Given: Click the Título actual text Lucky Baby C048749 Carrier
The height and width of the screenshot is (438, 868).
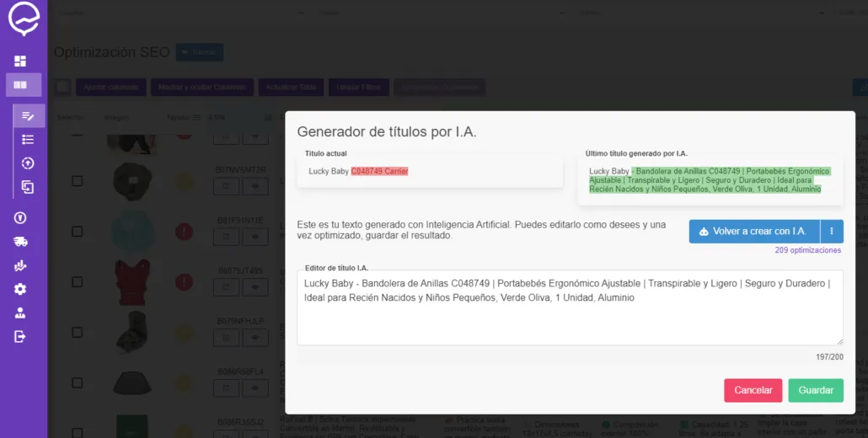Looking at the screenshot, I should coord(358,172).
